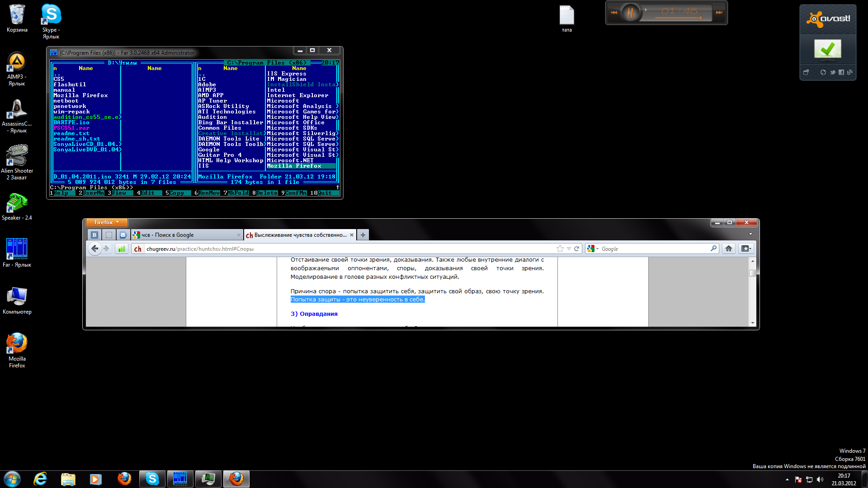Open avast! Twitter link icon
Image resolution: width=868 pixels, height=488 pixels.
coord(832,72)
